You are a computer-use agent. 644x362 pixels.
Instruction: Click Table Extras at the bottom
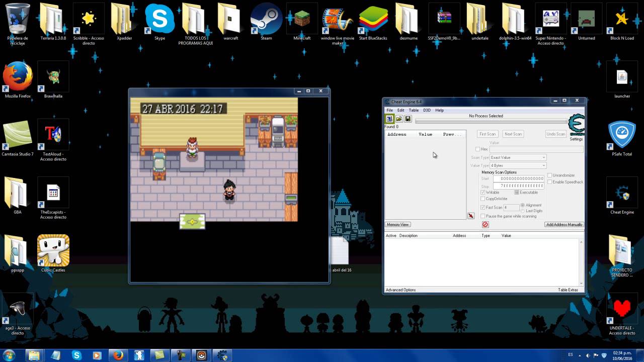coord(568,290)
